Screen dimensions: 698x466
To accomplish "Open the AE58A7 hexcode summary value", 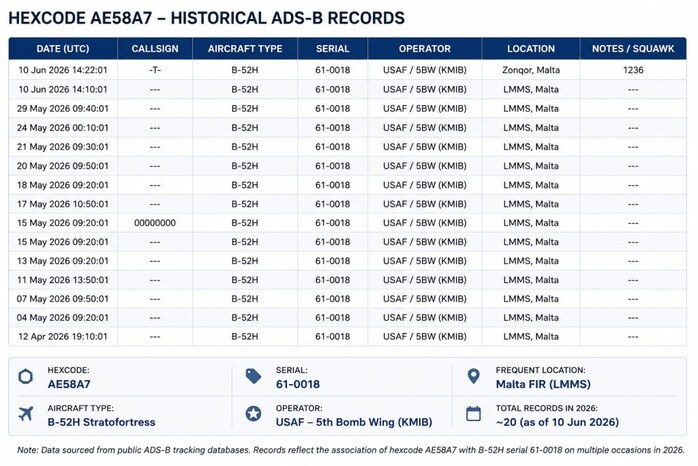I will pos(69,384).
